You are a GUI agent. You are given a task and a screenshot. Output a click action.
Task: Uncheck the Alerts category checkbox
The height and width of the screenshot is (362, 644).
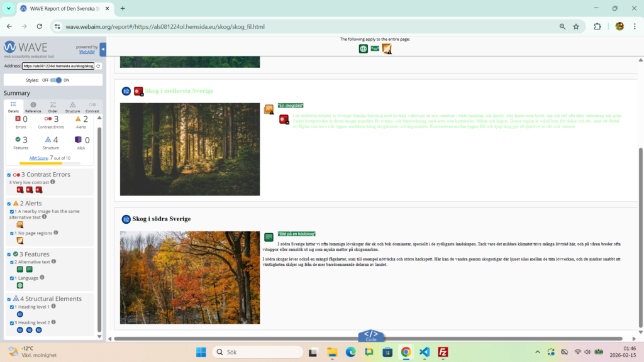pos(9,204)
